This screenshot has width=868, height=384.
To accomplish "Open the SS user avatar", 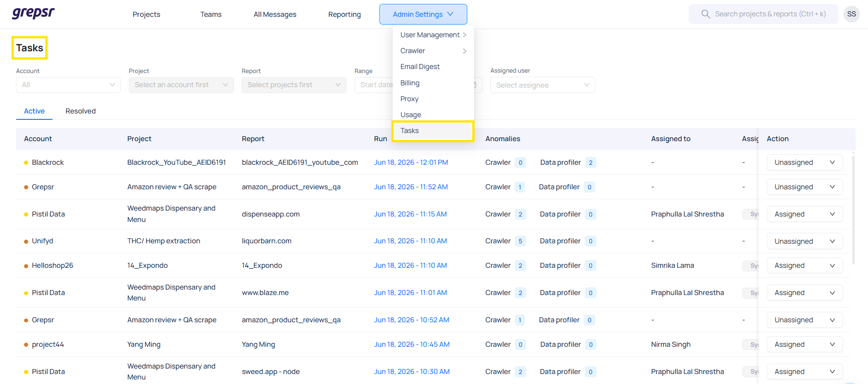I will click(x=852, y=14).
